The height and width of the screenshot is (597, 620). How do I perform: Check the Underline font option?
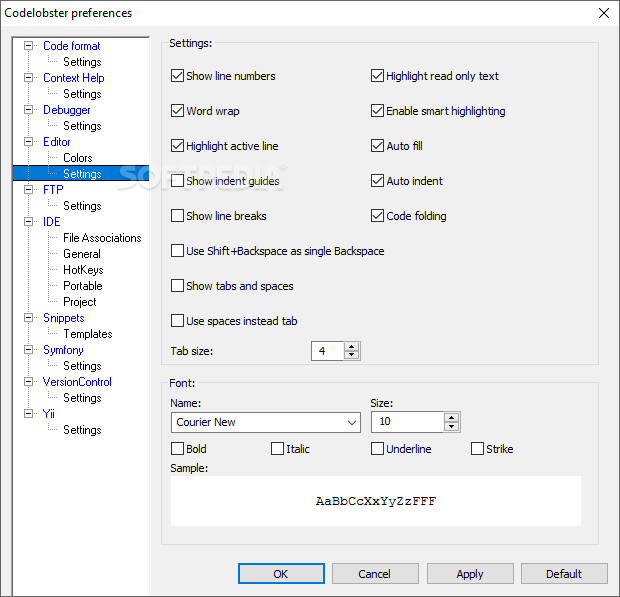pyautogui.click(x=377, y=449)
